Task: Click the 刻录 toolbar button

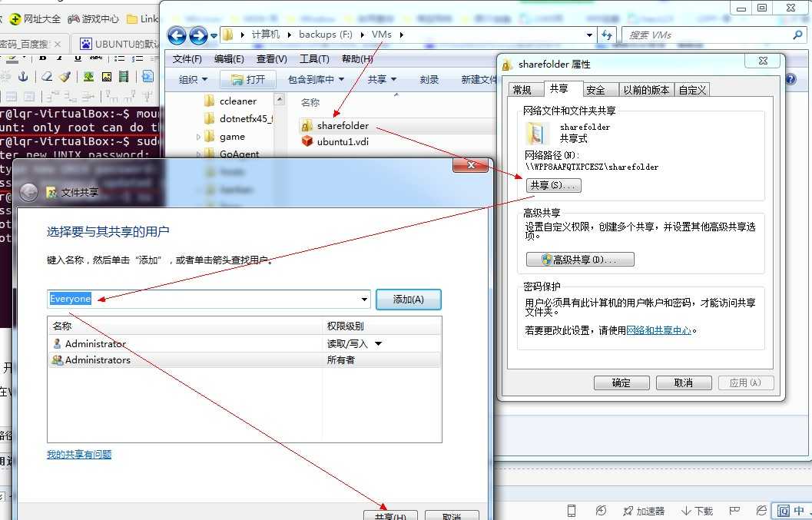Action: (x=429, y=79)
